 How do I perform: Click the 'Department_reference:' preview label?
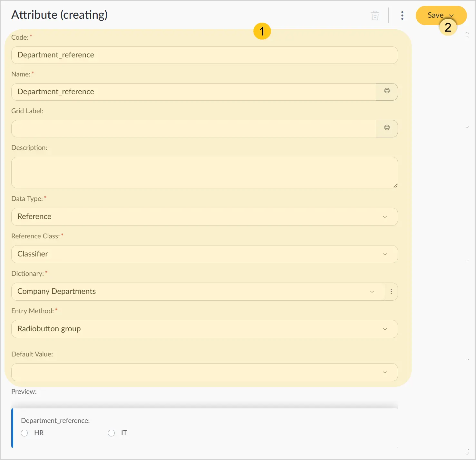55,421
